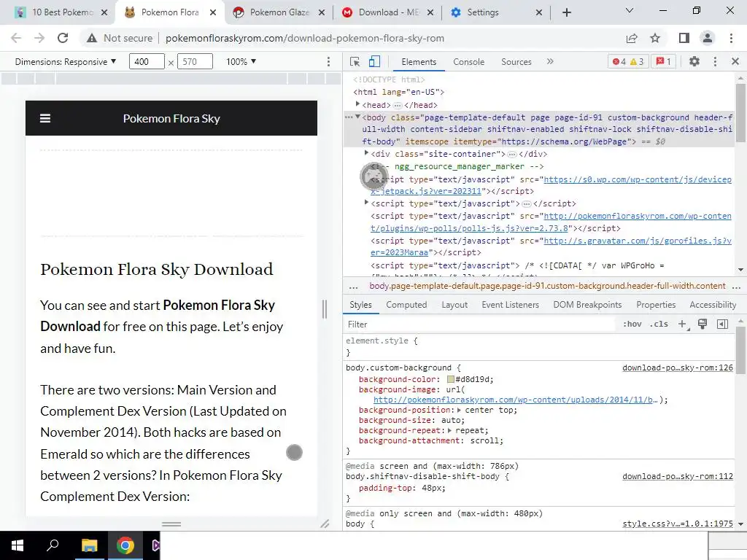Viewport: 747px width, 560px height.
Task: Open style.css?v…=1.0.1:1975 source link
Action: pyautogui.click(x=678, y=524)
